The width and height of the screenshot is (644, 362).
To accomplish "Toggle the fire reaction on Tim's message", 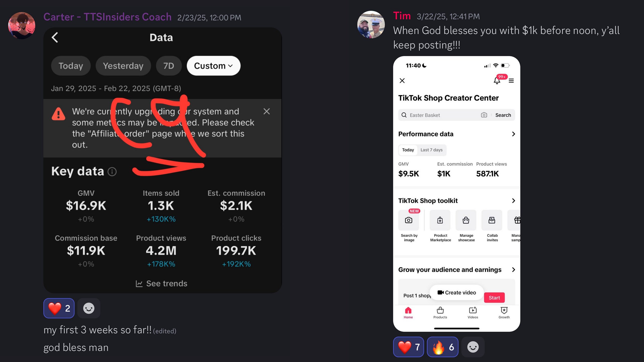I will tap(442, 347).
